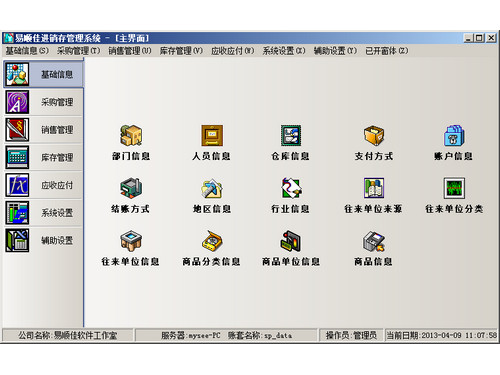Open the 支付方式 icon

coord(374,135)
